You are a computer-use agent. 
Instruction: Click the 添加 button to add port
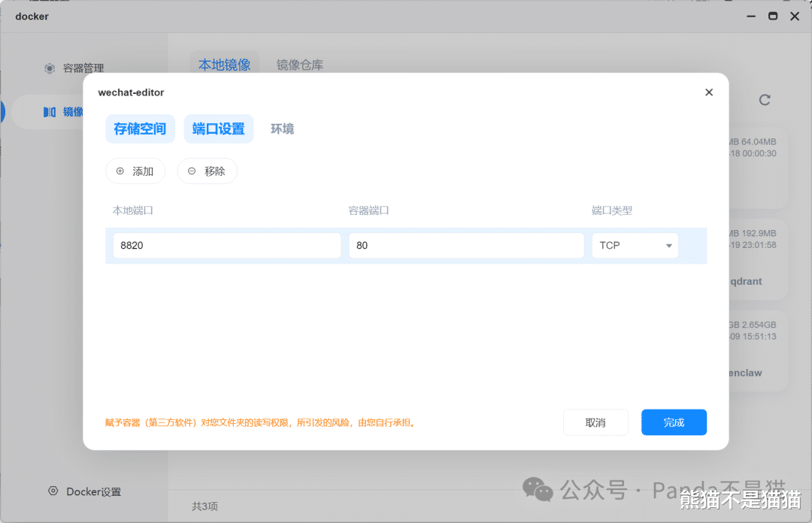click(135, 171)
